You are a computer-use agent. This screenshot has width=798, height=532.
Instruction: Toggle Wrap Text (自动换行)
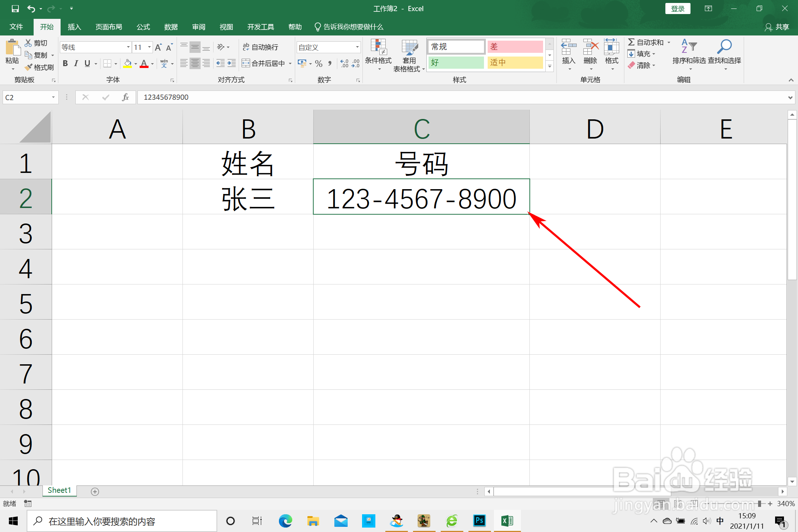(260, 47)
